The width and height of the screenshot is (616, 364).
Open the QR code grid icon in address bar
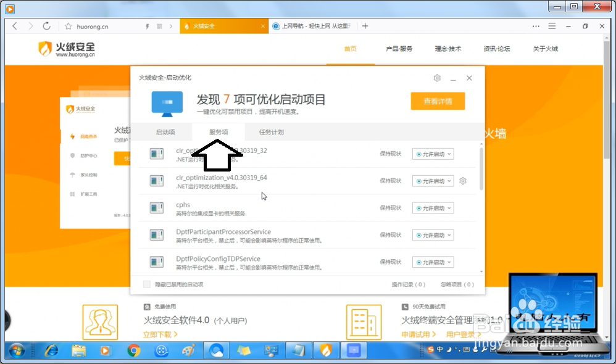tap(159, 27)
